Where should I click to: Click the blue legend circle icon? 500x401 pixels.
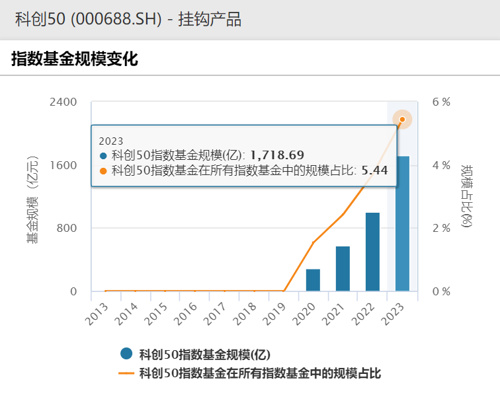coord(126,353)
